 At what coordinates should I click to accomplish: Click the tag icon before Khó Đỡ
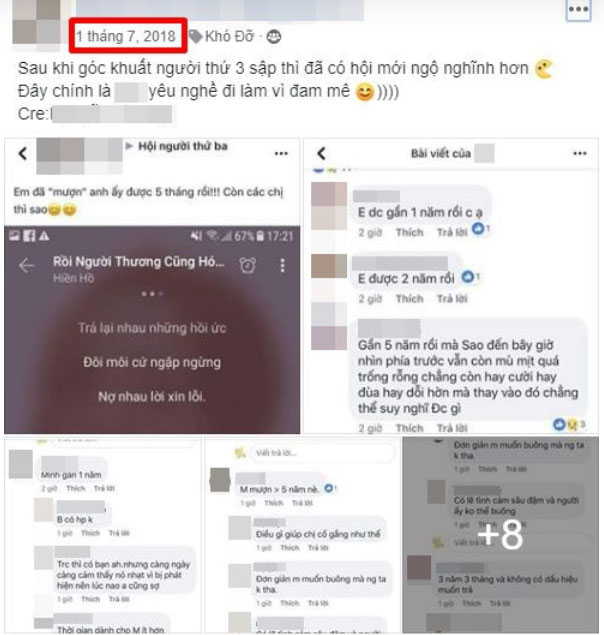(196, 36)
